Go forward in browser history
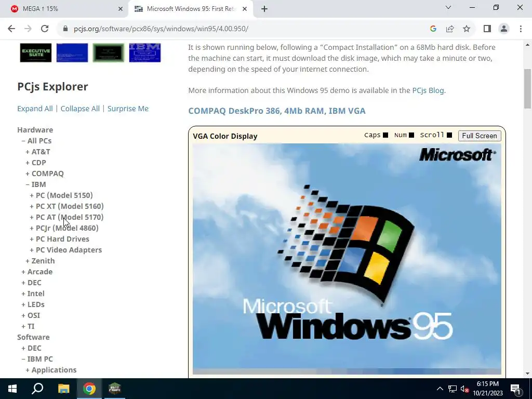This screenshot has height=399, width=532. tap(28, 29)
